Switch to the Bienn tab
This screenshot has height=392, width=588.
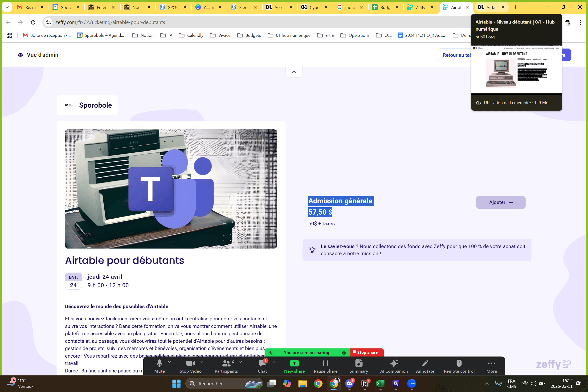tap(244, 7)
